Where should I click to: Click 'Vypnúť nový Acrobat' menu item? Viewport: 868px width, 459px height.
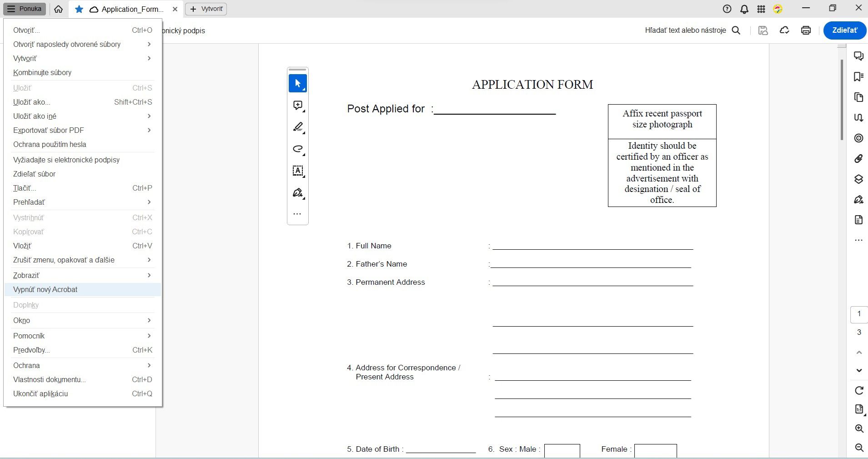click(83, 289)
